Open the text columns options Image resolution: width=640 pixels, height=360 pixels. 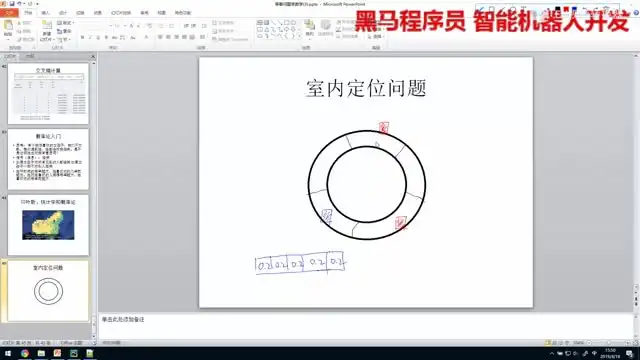tap(203, 37)
